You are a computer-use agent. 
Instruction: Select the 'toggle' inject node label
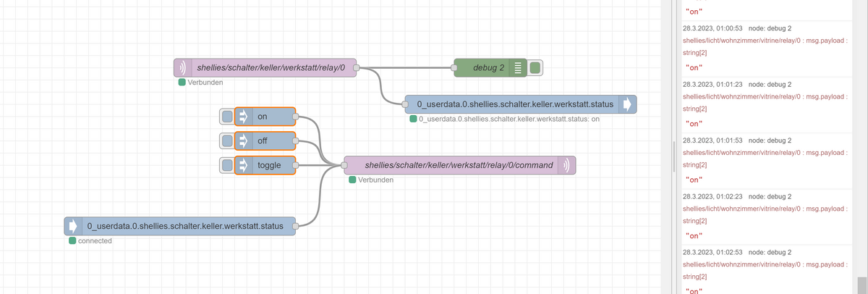tap(269, 165)
